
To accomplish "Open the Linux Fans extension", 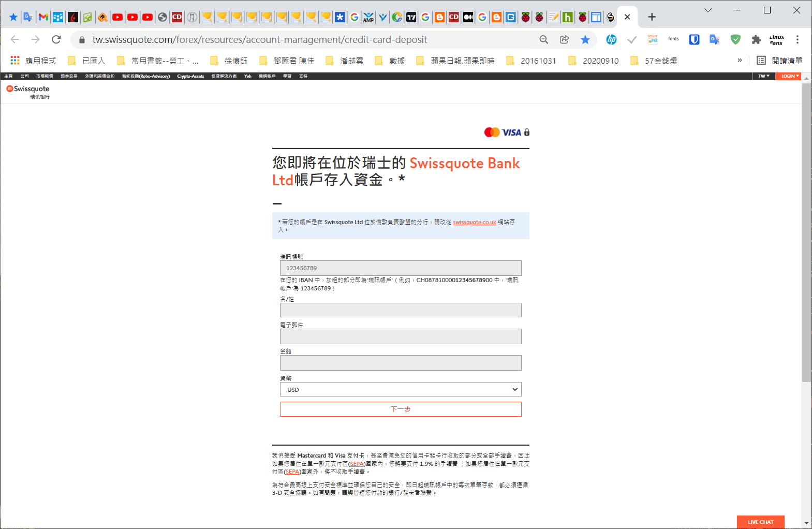I will (777, 39).
